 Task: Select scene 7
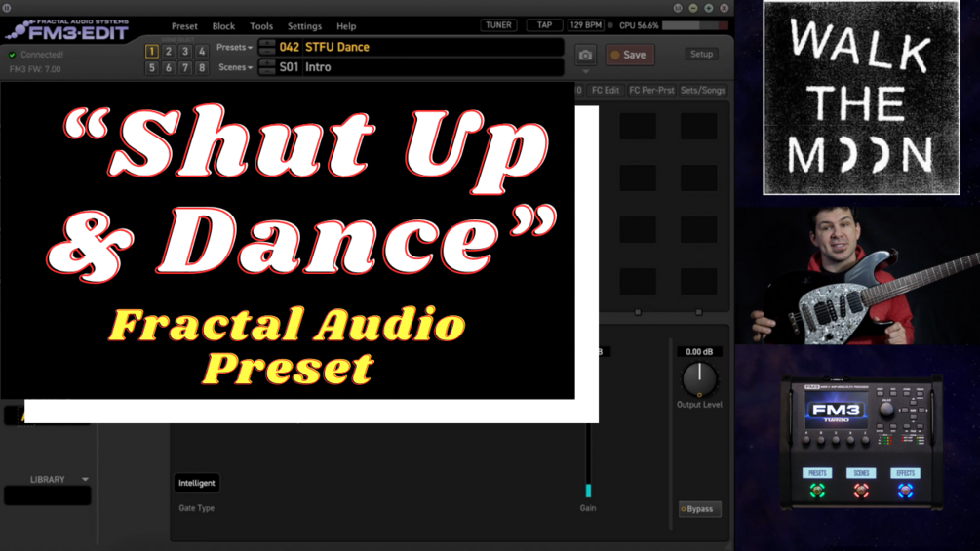[185, 67]
